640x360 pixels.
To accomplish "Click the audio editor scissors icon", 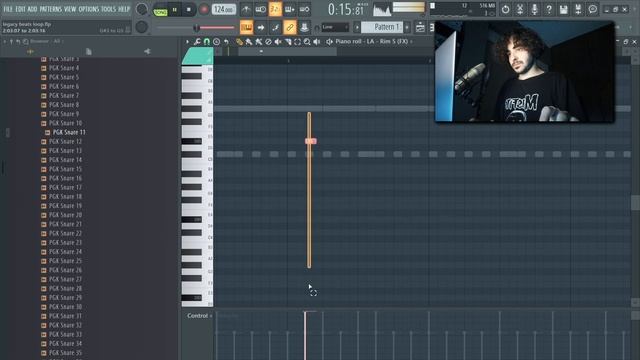I will pyautogui.click(x=520, y=9).
